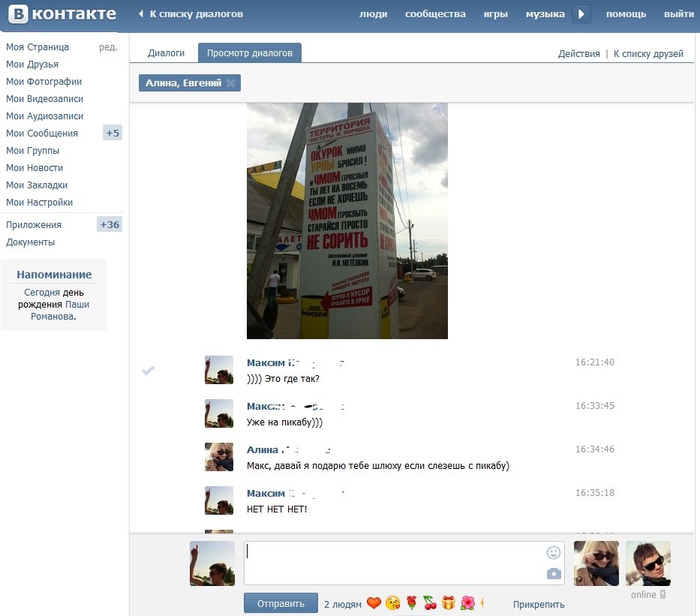Switch to the Диалоги tab
Viewport: 700px width, 616px height.
coord(166,53)
